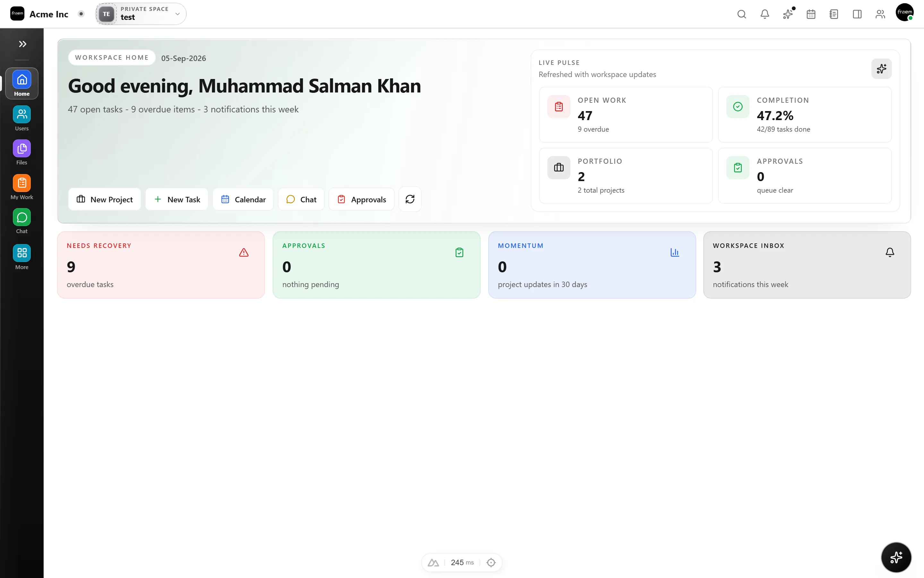Open notifications bell in top bar
924x578 pixels.
[765, 14]
